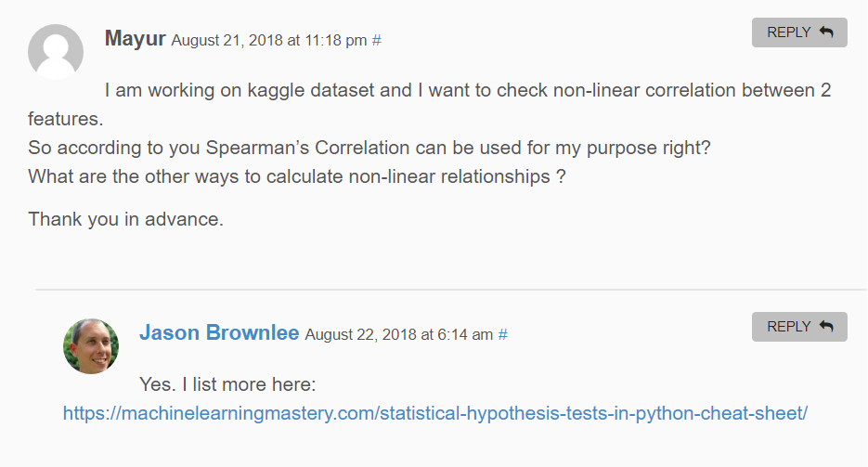Click the August 22, 2018 6:14 am timestamp

[x=398, y=335]
